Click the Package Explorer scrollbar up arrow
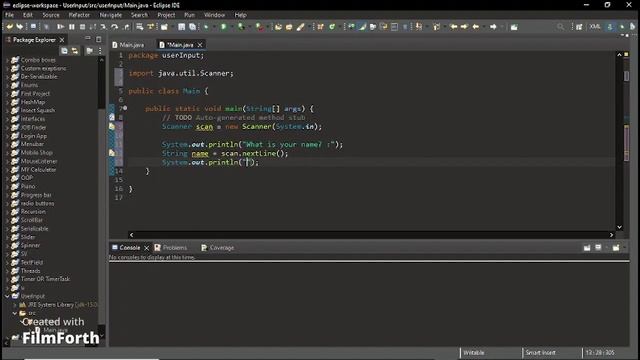Screen dimensions: 640x360 pyautogui.click(x=102, y=60)
